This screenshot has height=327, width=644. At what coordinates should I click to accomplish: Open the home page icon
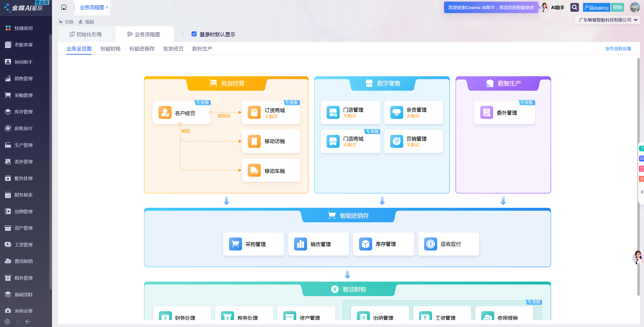[x=64, y=7]
